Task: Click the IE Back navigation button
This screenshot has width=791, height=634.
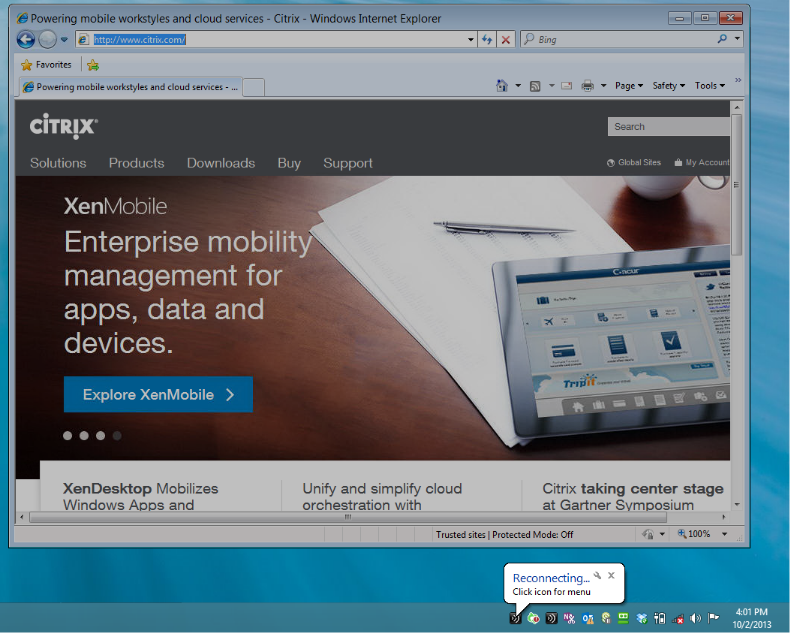Action: [26, 39]
